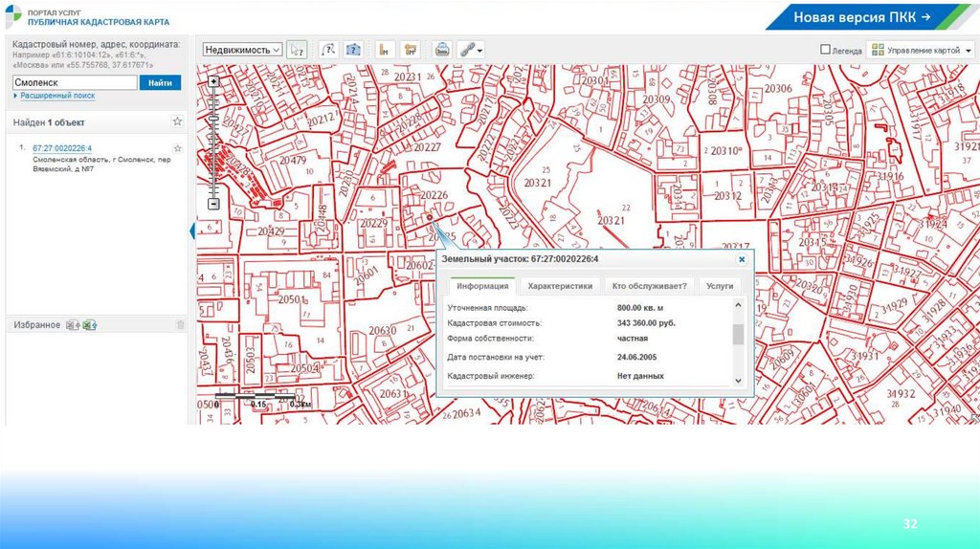The height and width of the screenshot is (549, 980).
Task: Click the favorites trash icon
Action: pyautogui.click(x=180, y=325)
